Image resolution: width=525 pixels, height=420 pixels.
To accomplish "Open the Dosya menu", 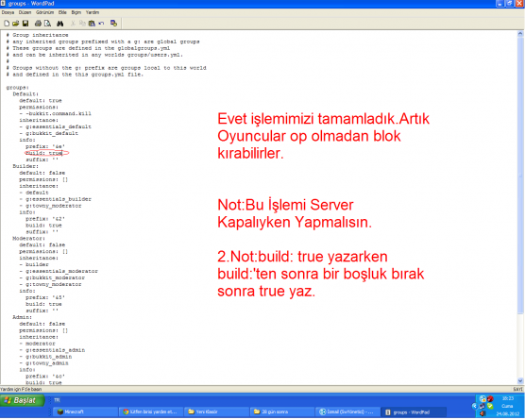I will 8,12.
